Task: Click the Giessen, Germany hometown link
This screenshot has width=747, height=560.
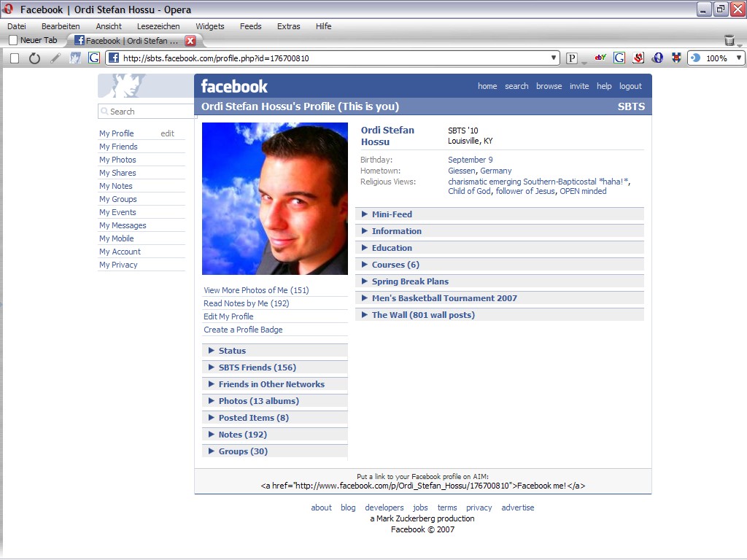Action: 480,171
